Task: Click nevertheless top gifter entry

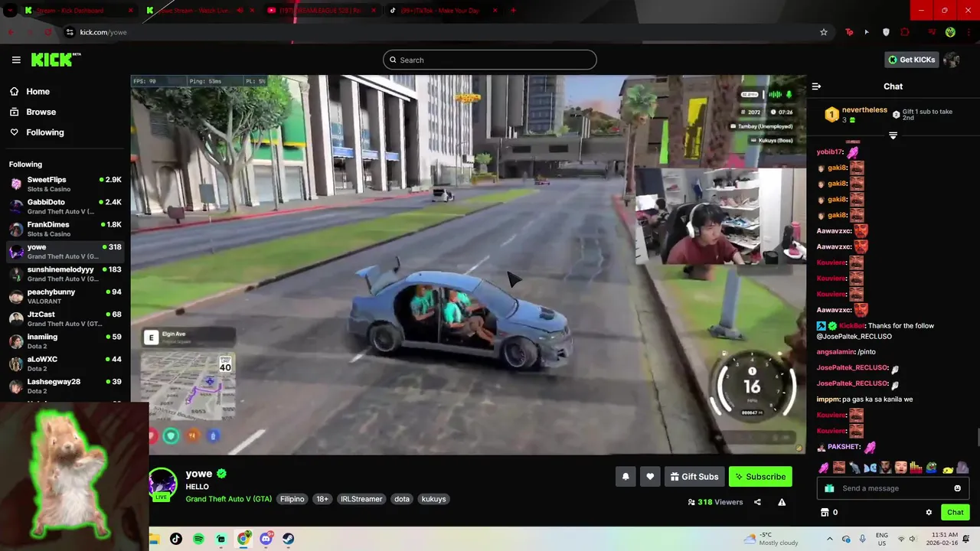Action: click(x=856, y=115)
